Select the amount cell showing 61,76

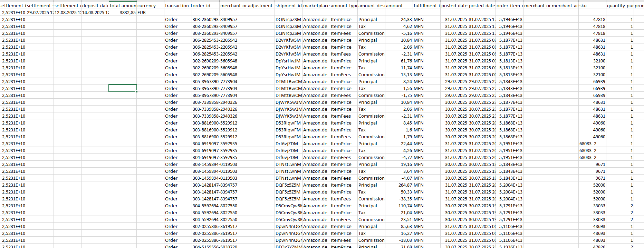coord(399,61)
